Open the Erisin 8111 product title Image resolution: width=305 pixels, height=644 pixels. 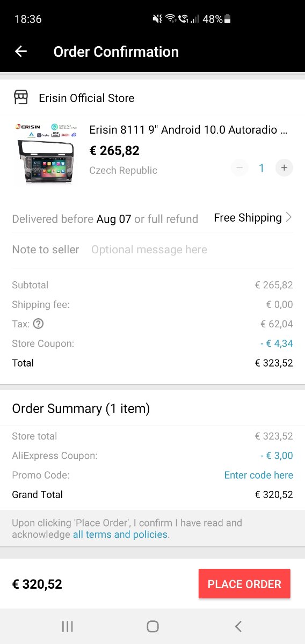188,130
